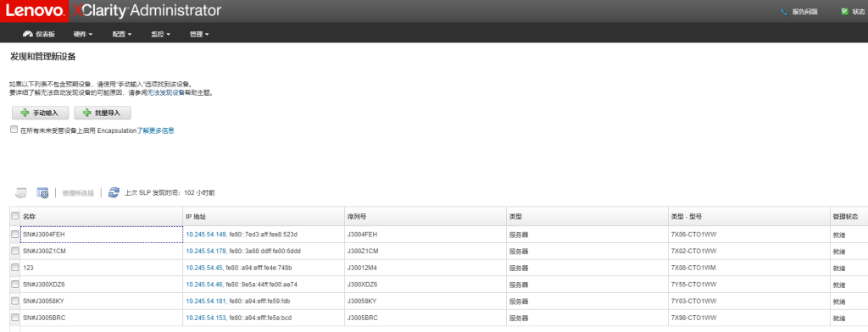
Task: Expand the 配置 menu
Action: click(x=122, y=35)
